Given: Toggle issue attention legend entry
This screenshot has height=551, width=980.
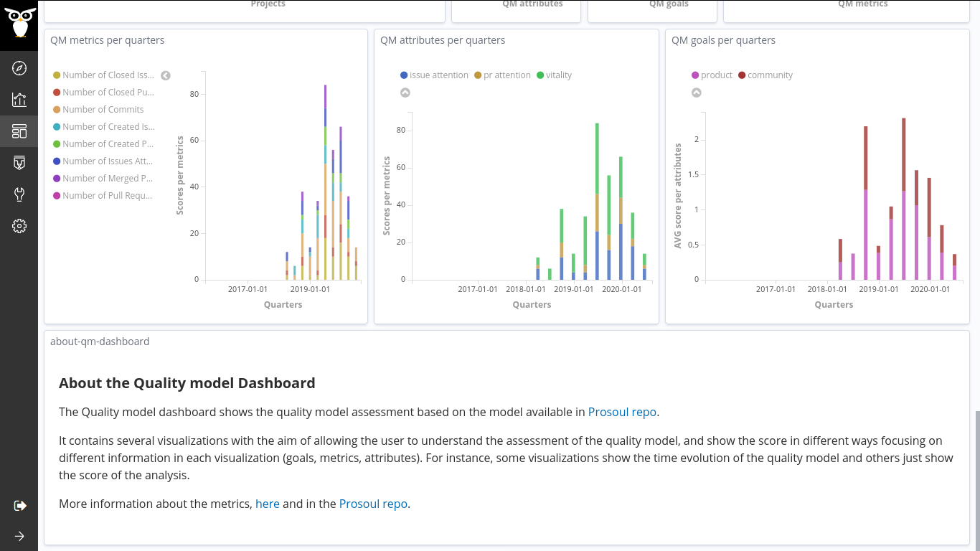Looking at the screenshot, I should tap(434, 75).
